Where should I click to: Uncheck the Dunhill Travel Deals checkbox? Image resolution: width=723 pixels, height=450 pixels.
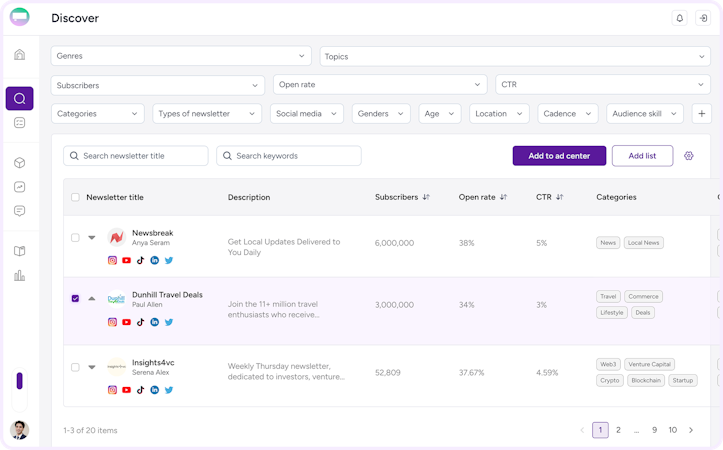pos(75,298)
